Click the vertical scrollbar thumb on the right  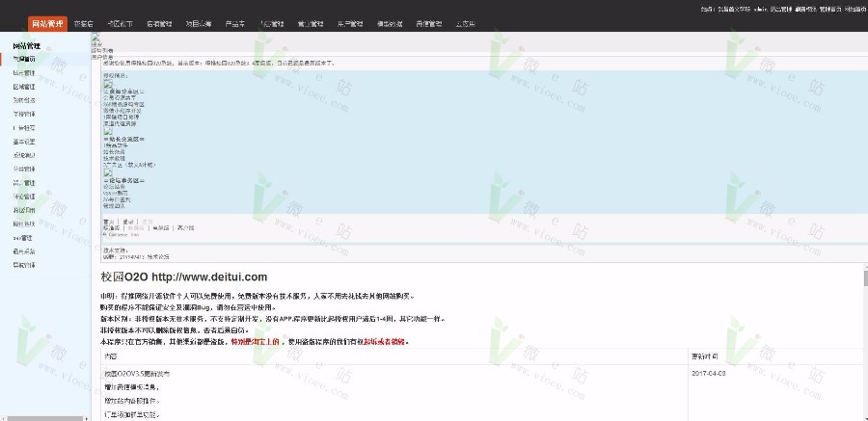point(865,278)
